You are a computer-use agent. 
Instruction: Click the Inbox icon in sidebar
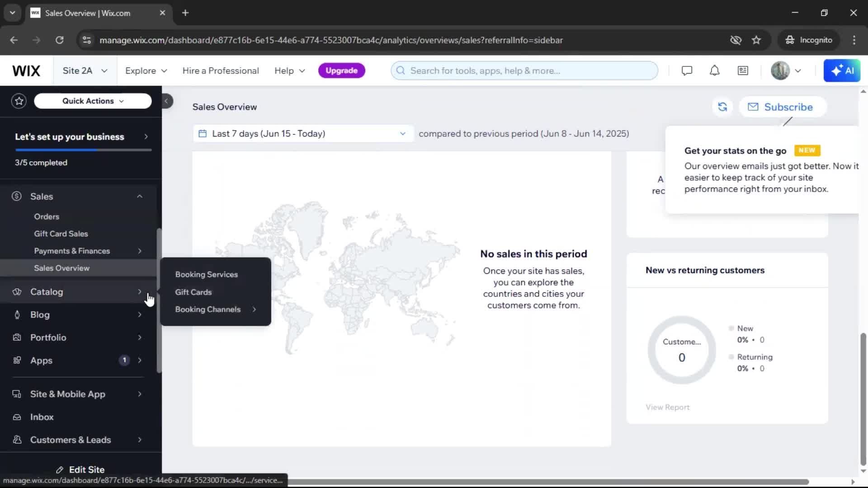17,417
